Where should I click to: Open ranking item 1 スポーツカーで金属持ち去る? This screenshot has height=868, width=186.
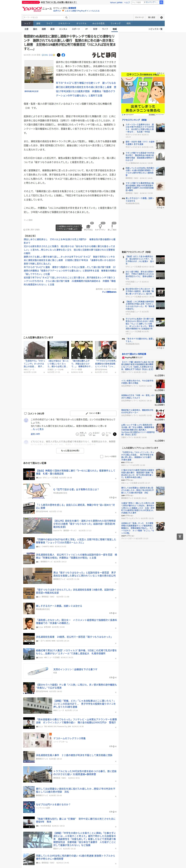[x=140, y=128]
